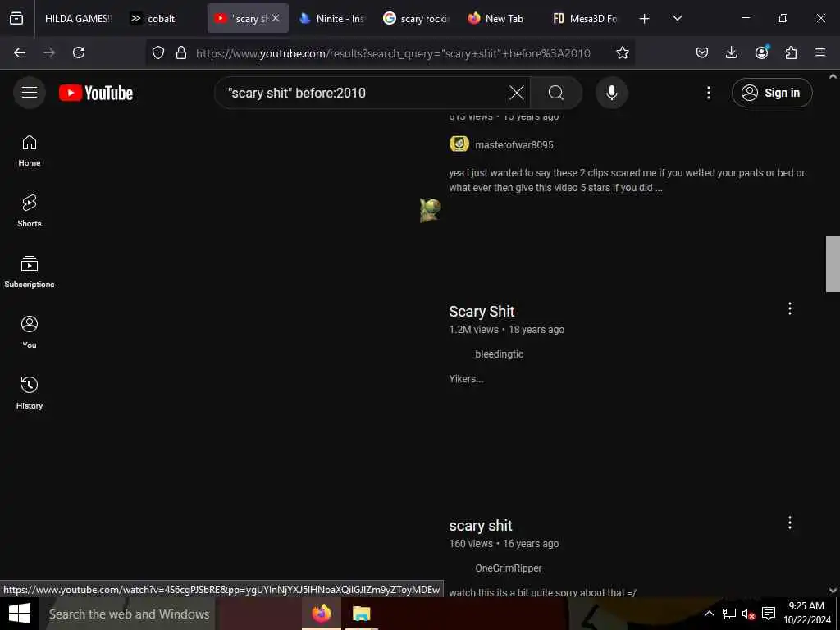The image size is (840, 630).
Task: Click the Firefox address bar URL
Action: 393,53
